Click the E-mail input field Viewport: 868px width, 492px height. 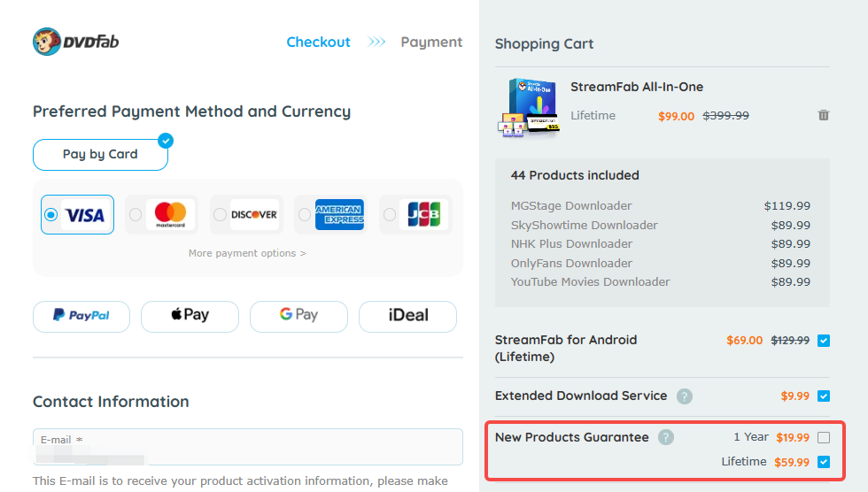tap(248, 452)
